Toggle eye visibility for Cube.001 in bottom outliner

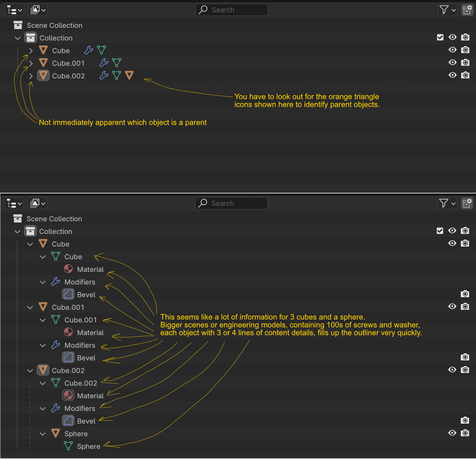pyautogui.click(x=452, y=306)
